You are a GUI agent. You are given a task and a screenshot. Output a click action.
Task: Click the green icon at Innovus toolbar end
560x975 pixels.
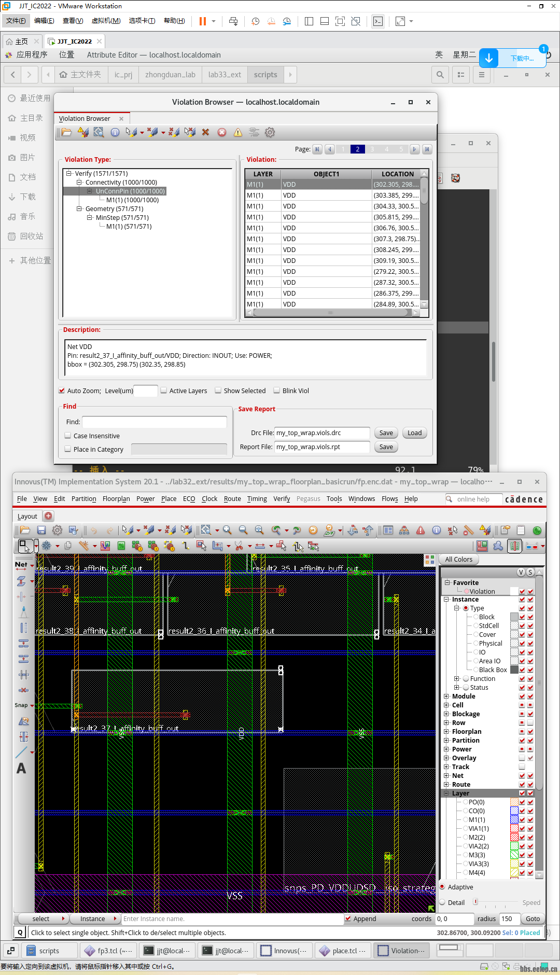tap(537, 530)
